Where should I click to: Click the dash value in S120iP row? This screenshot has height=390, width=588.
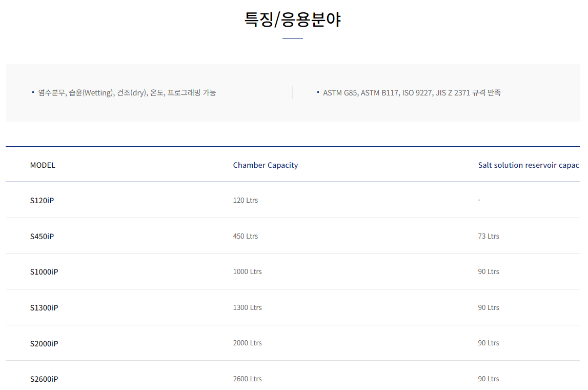[x=479, y=200]
